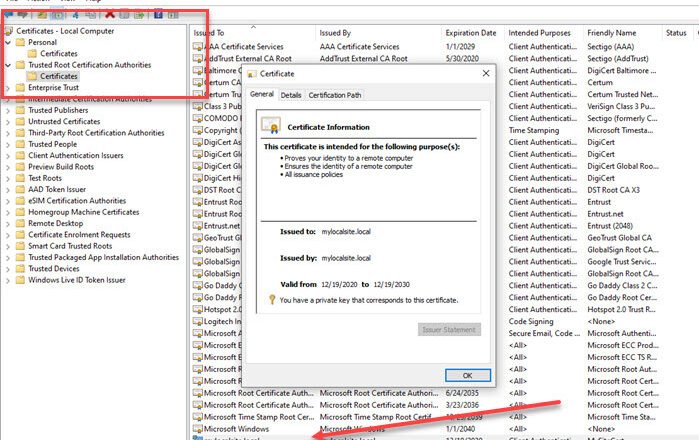Click the 'Code Signing' intended purpose cell
The width and height of the screenshot is (699, 440).
coord(530,321)
